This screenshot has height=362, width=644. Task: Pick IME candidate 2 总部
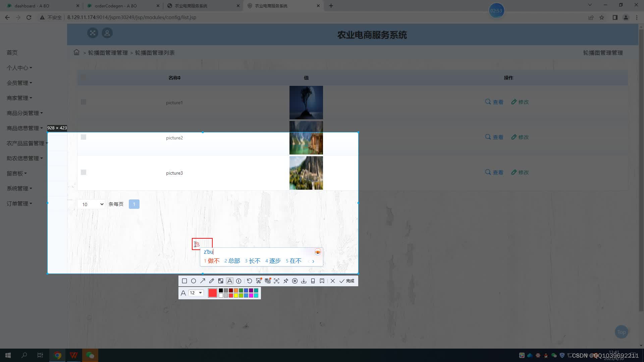232,261
